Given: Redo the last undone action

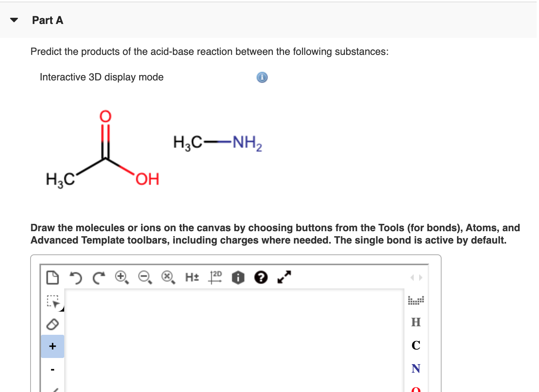Looking at the screenshot, I should point(98,278).
